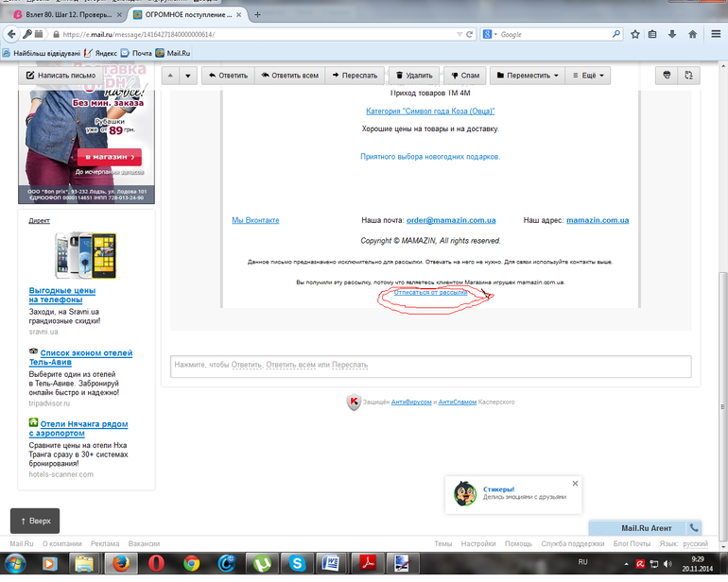The height and width of the screenshot is (582, 728).
Task: Open the Firefox hamburger menu
Action: (716, 34)
